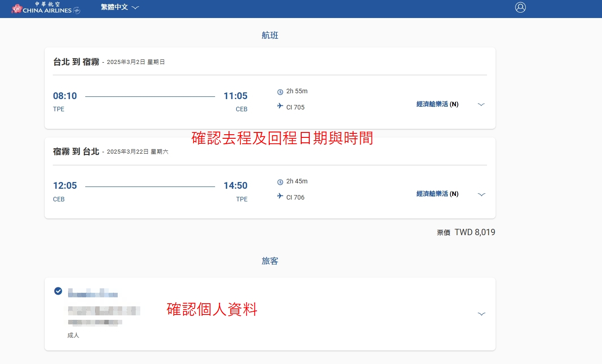Screen dimensions: 602x364
Task: Click the 宿霧 到 台北 route title
Action: (x=76, y=152)
